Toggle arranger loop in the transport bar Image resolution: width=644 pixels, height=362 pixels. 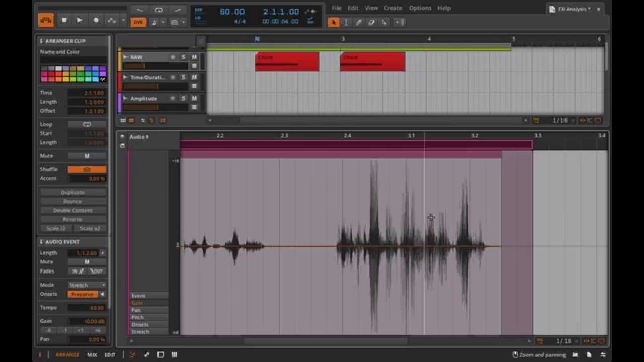point(158,10)
